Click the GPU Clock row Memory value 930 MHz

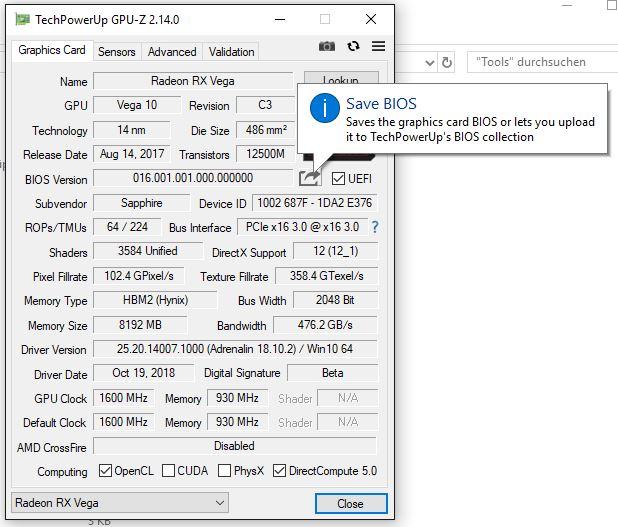coord(237,398)
